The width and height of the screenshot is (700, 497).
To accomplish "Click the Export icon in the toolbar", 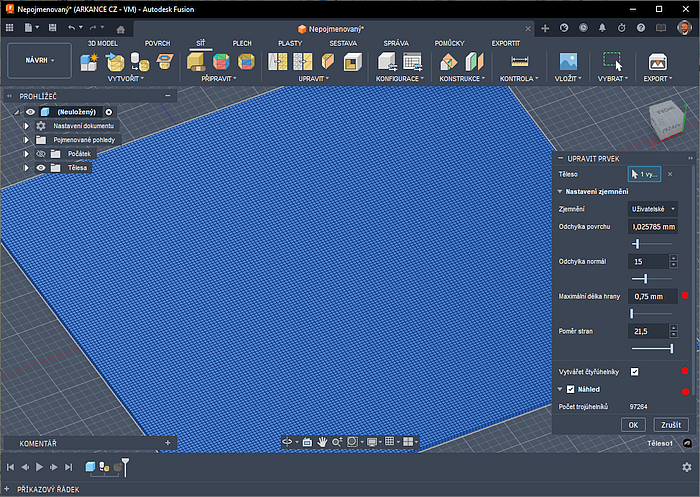I will point(657,62).
